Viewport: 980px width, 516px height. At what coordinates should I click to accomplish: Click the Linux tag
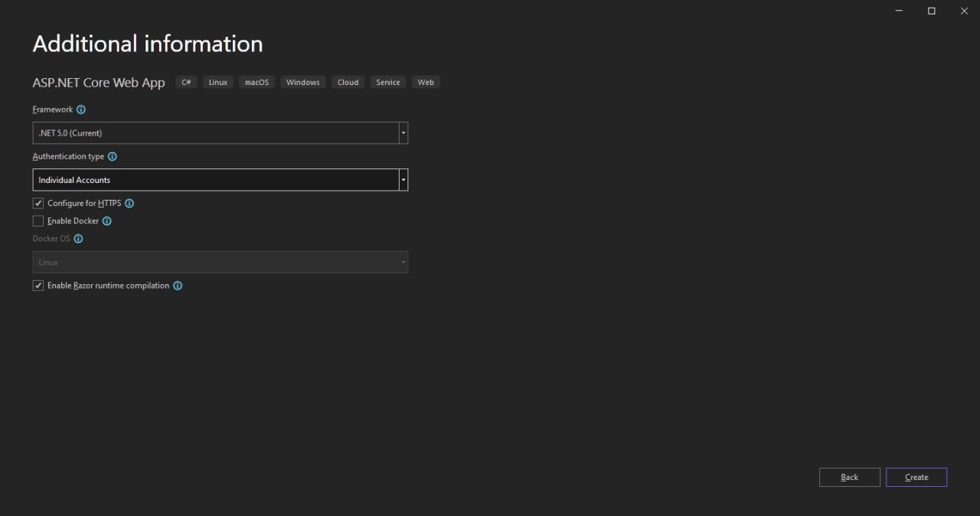[218, 82]
